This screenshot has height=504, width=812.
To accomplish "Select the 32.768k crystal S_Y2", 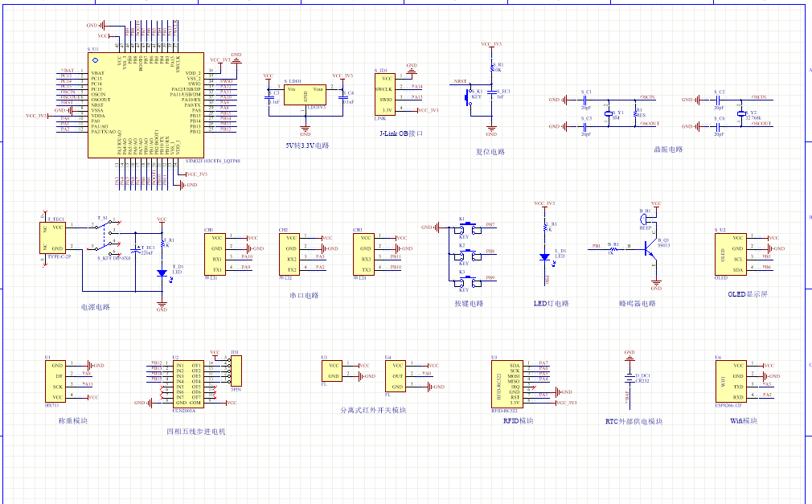I will tap(741, 113).
